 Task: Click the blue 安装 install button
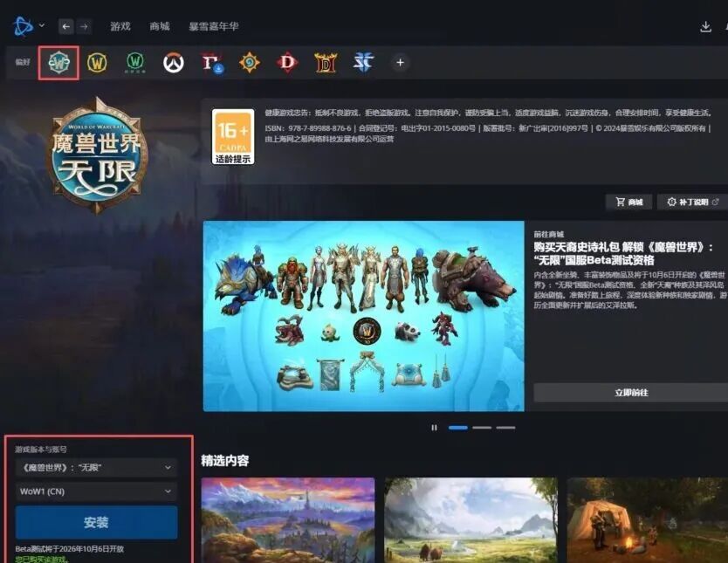tap(97, 523)
